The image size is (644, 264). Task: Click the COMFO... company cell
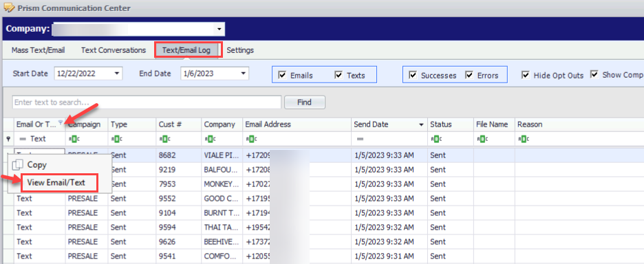click(x=222, y=256)
